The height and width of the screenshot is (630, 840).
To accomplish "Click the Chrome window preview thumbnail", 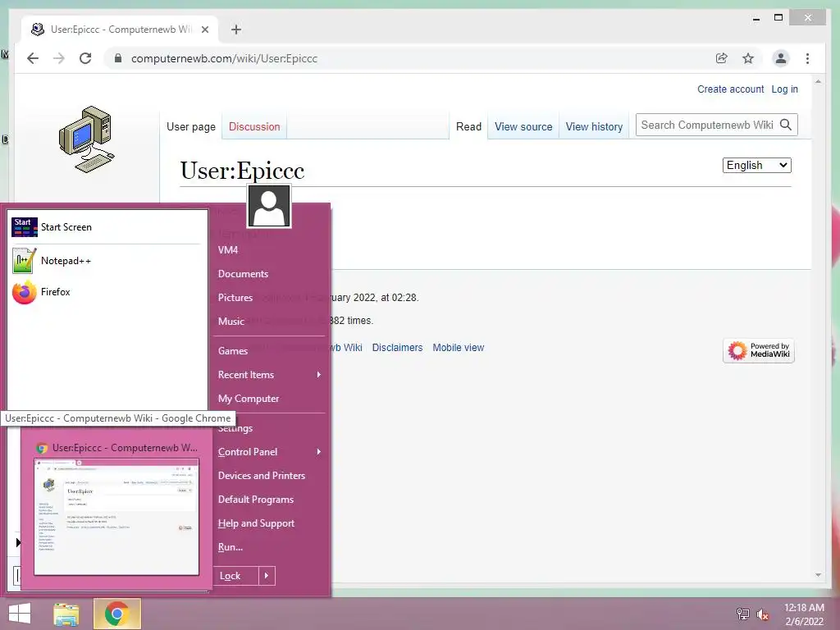I will (116, 517).
